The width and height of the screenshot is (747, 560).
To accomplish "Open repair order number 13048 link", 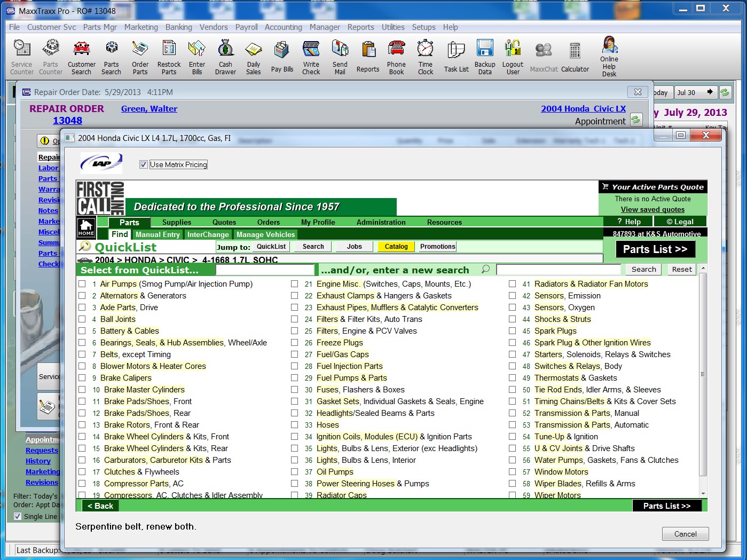I will [67, 121].
